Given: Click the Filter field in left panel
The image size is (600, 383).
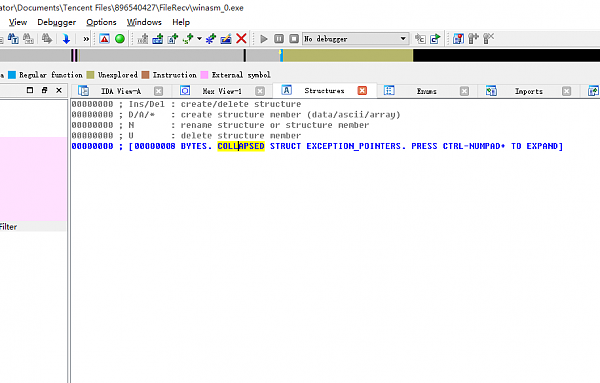Looking at the screenshot, I should click(33, 227).
